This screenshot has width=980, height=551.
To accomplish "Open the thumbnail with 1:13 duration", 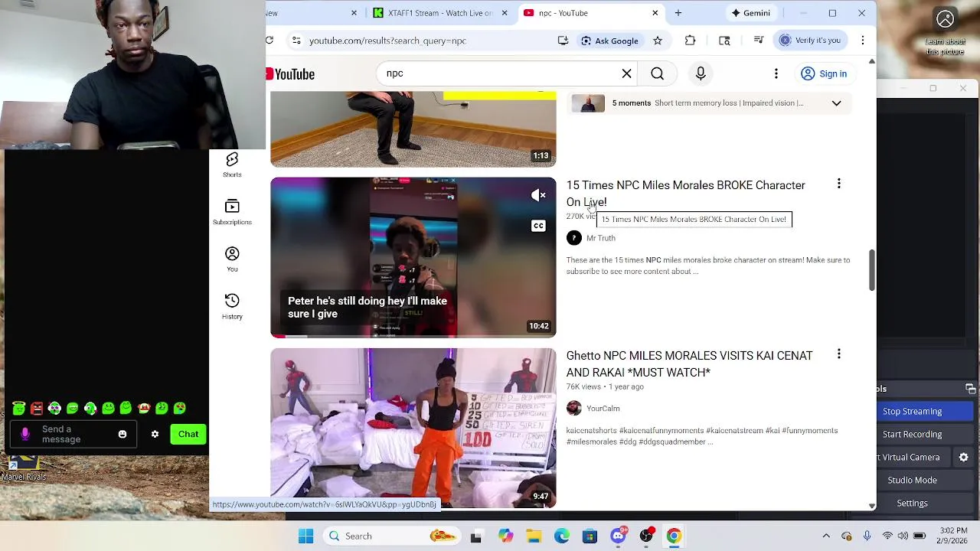I will 413,129.
